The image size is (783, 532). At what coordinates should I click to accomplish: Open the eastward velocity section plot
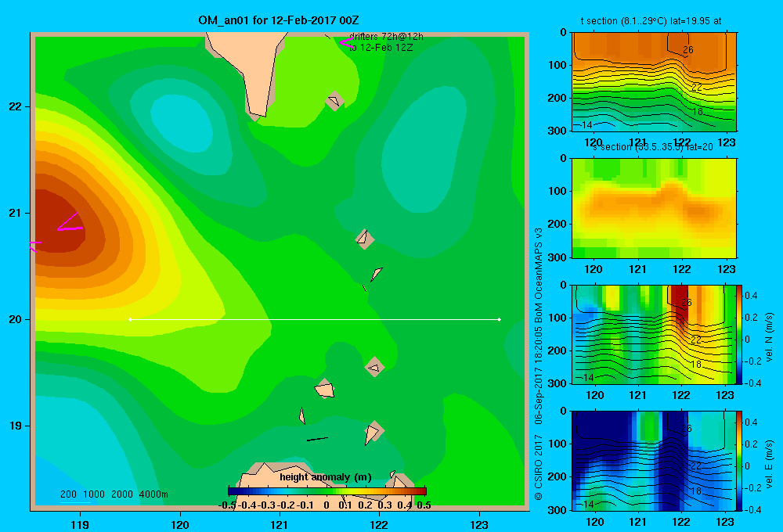(654, 461)
